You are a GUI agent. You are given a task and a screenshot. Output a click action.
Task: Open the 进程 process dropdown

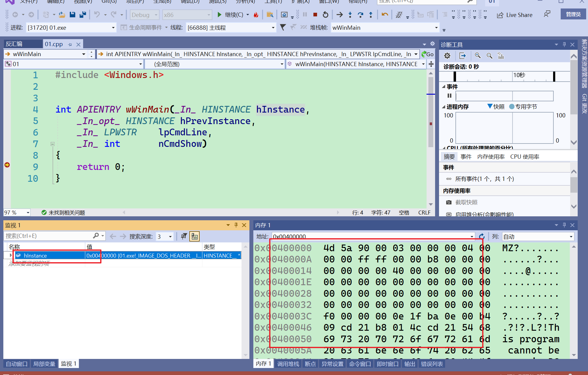(x=113, y=28)
